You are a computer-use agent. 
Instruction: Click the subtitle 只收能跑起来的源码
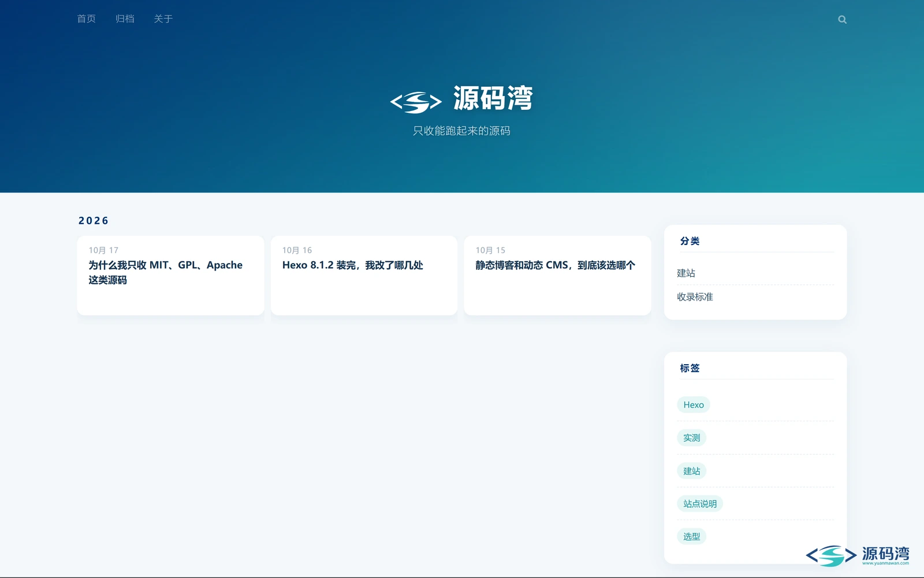point(461,131)
